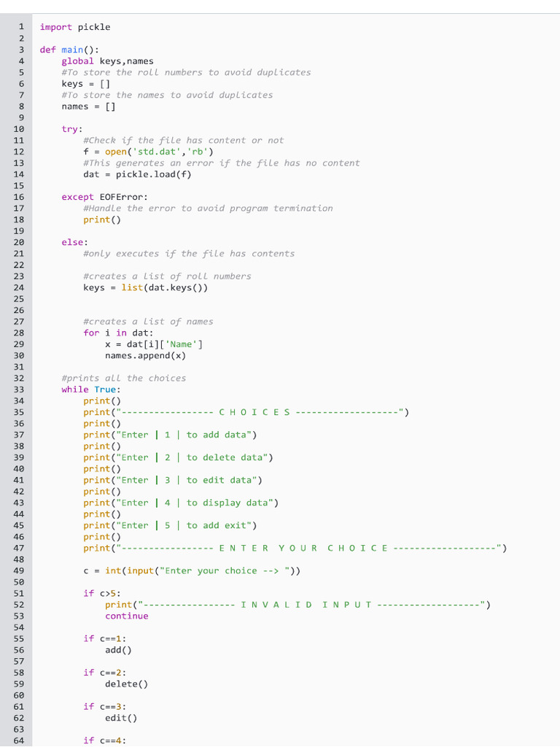Click the 'to edit data' print line
The image size is (560, 747).
coord(173,480)
